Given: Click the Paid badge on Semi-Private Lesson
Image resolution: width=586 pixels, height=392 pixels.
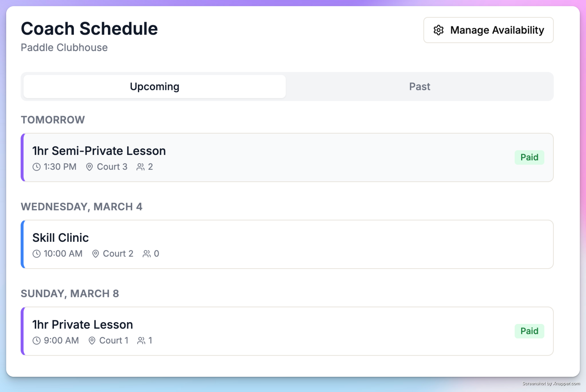Looking at the screenshot, I should point(529,157).
